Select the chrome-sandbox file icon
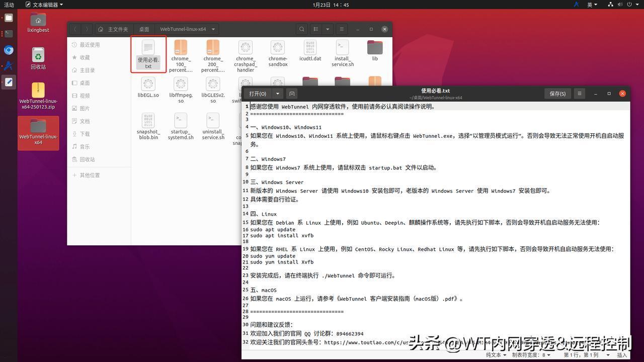644x362 pixels. (278, 48)
